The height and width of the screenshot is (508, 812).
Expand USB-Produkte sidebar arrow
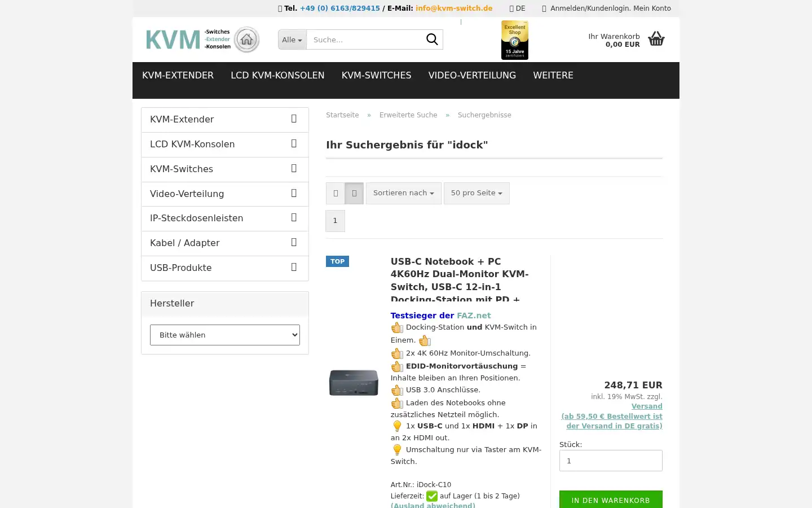[294, 268]
